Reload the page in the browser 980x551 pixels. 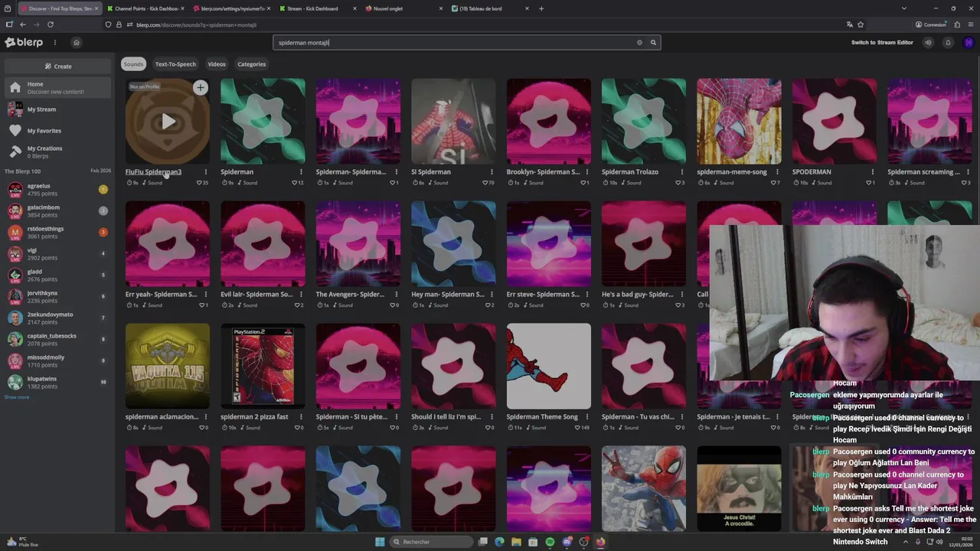click(51, 24)
